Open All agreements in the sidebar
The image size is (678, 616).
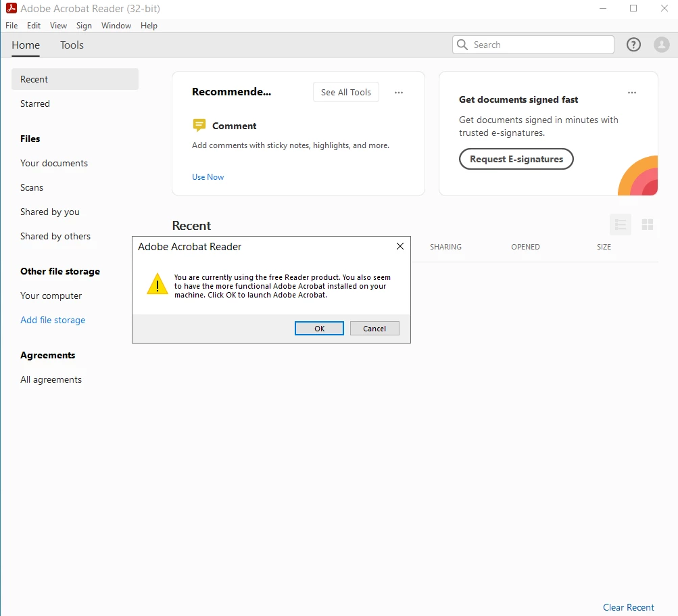tap(51, 379)
